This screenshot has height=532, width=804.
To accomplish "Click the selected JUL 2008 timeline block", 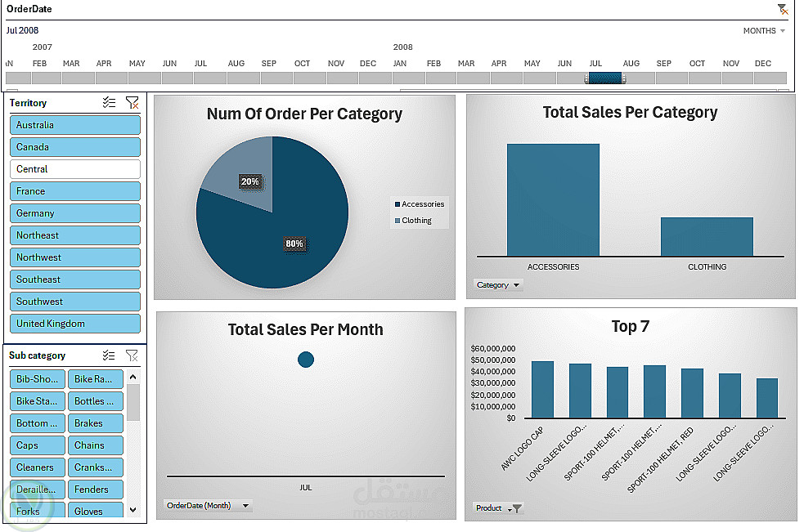I will pyautogui.click(x=605, y=78).
